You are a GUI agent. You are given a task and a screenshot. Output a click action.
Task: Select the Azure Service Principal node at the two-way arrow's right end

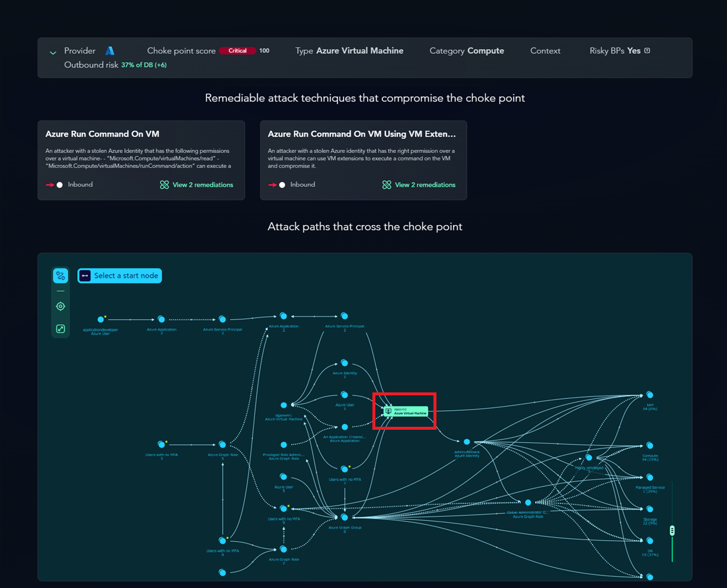coord(345,316)
